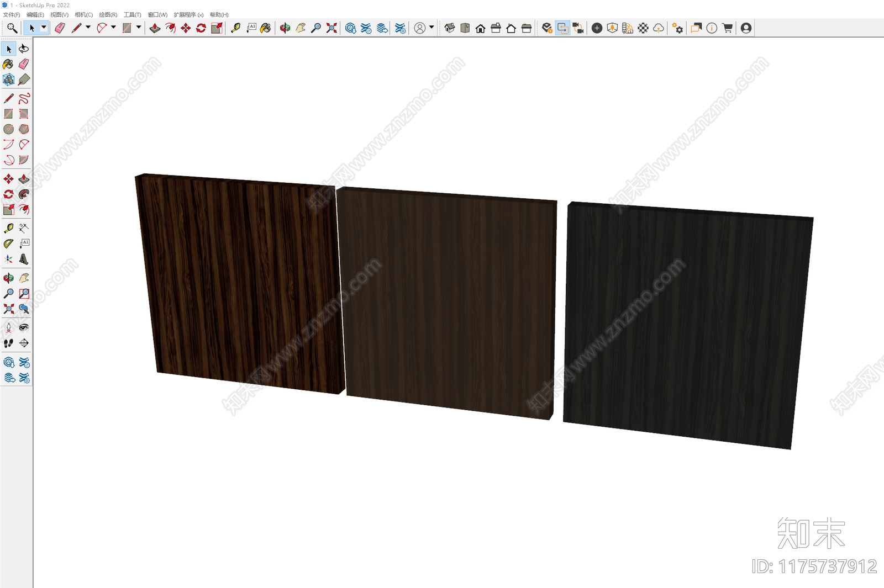Select the Section Plane tool
The image size is (884, 588).
point(24,343)
